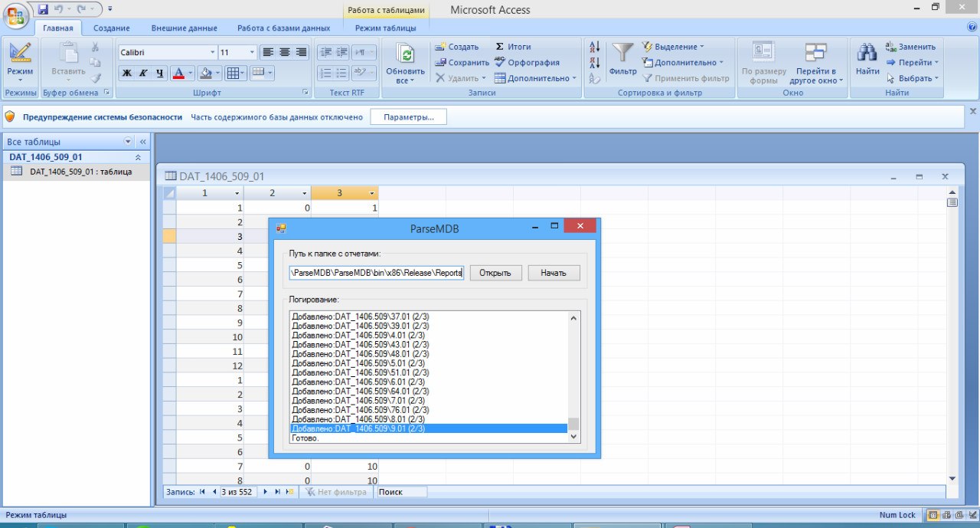Run Орфография spell check
Screen dimensions: 980x528
pyautogui.click(x=527, y=62)
